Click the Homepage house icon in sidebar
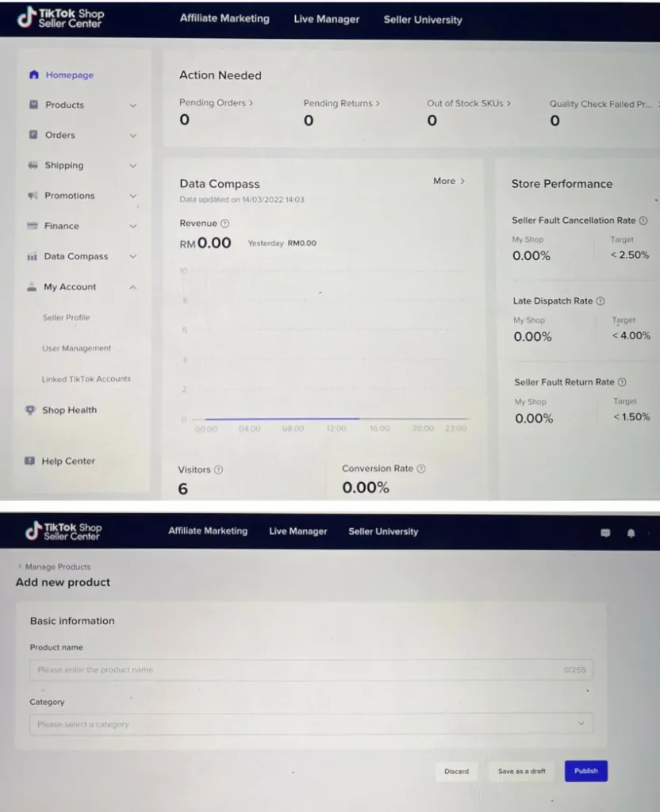Screen dimensions: 660x812 pyautogui.click(x=33, y=75)
